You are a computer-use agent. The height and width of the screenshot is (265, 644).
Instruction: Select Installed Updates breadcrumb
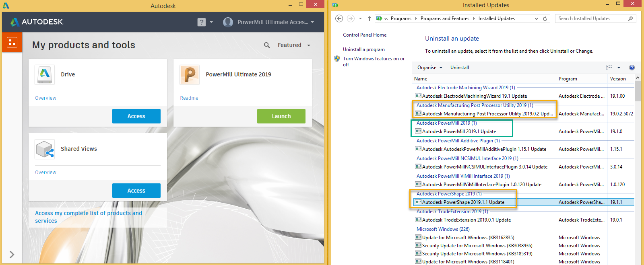496,18
